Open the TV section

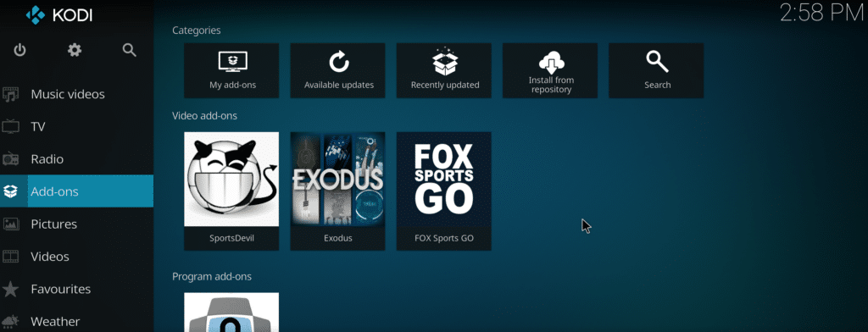point(76,127)
